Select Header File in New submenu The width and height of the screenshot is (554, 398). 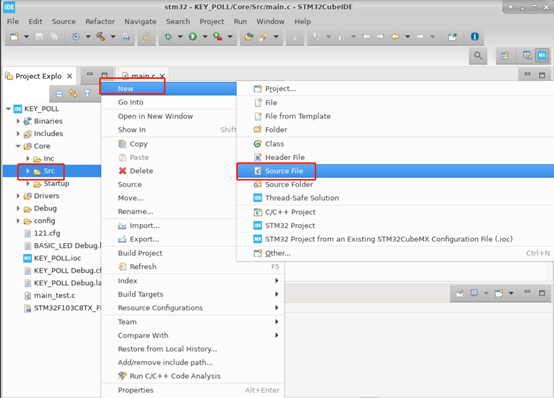[x=395, y=157]
